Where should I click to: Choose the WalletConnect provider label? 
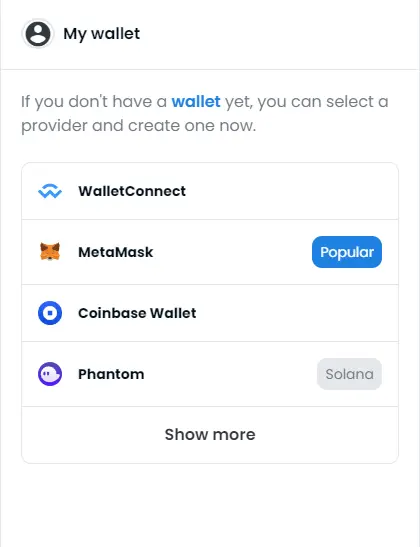click(132, 191)
